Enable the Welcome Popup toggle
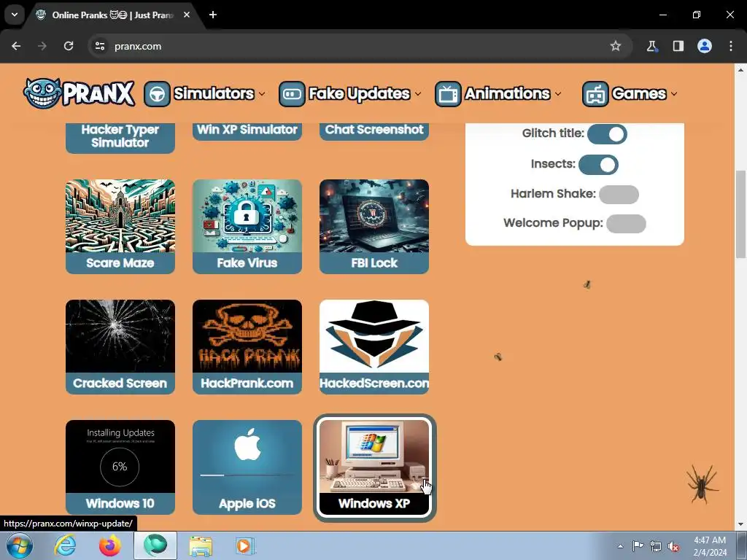The image size is (747, 560). point(626,224)
